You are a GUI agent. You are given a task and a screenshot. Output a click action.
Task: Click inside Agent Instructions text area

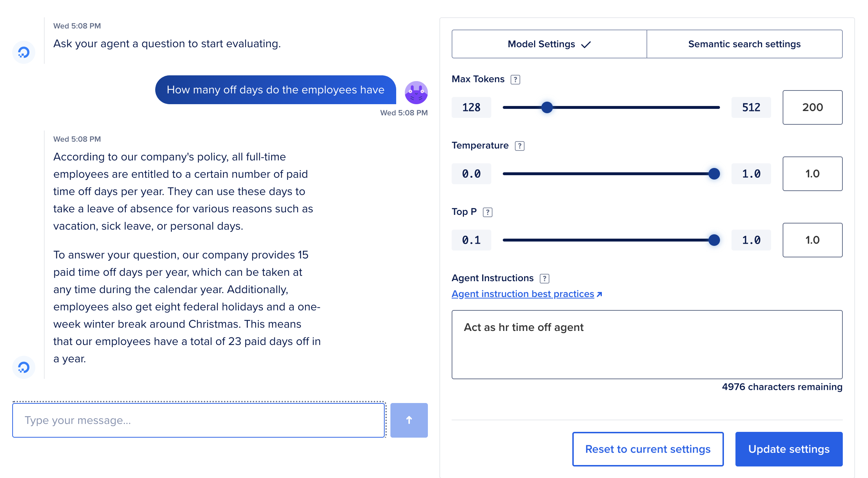pos(646,343)
